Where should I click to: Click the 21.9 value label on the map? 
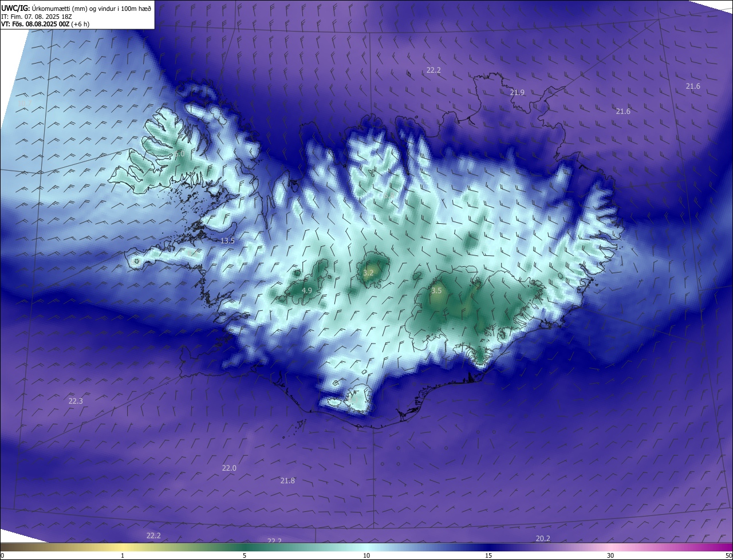pyautogui.click(x=517, y=92)
